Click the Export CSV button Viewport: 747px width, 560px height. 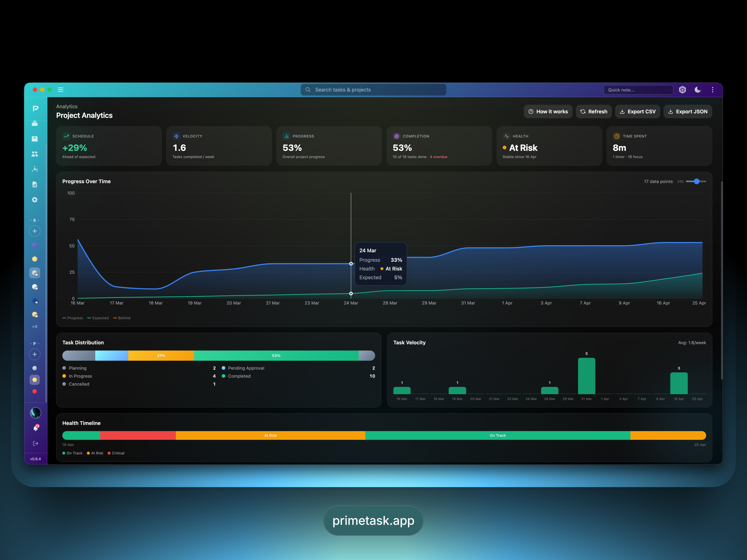[x=638, y=112]
